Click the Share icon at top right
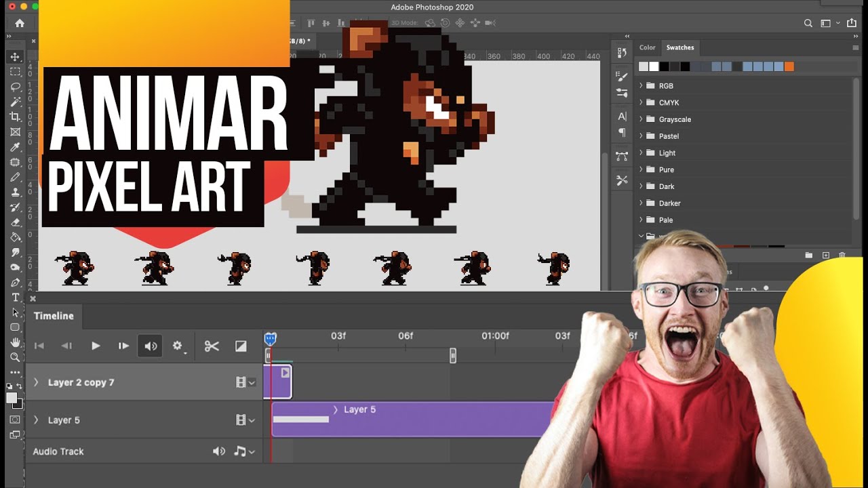 click(x=852, y=23)
